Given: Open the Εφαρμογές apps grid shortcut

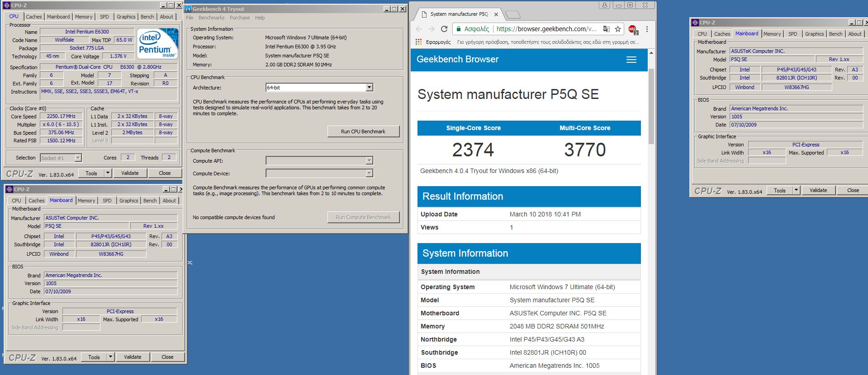Looking at the screenshot, I should tap(433, 42).
